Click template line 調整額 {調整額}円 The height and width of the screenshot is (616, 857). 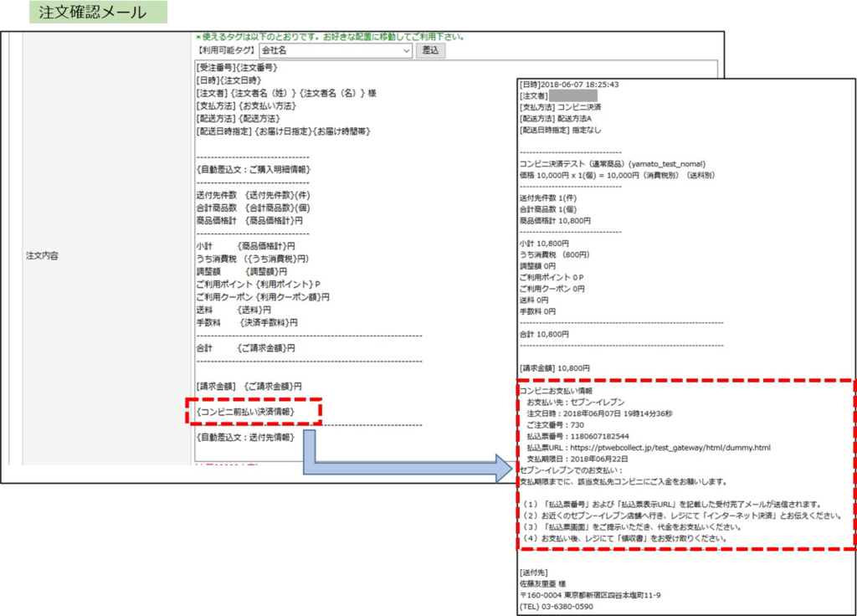tap(242, 272)
